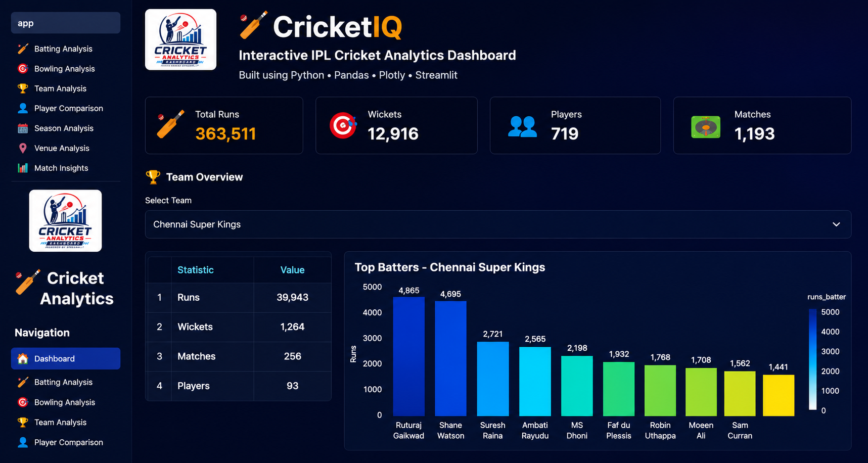This screenshot has width=868, height=463.
Task: Open the Select Team dropdown showing Chennai Super Kings
Action: [498, 224]
